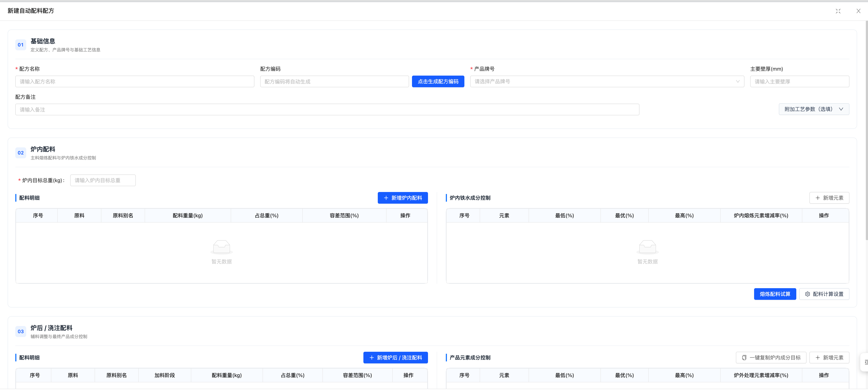Click 一键复制炉内成分目标 button

771,357
